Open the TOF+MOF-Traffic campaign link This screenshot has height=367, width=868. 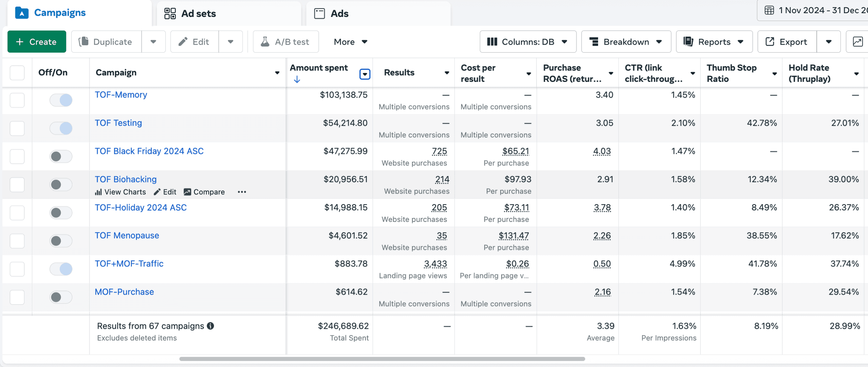(x=129, y=263)
